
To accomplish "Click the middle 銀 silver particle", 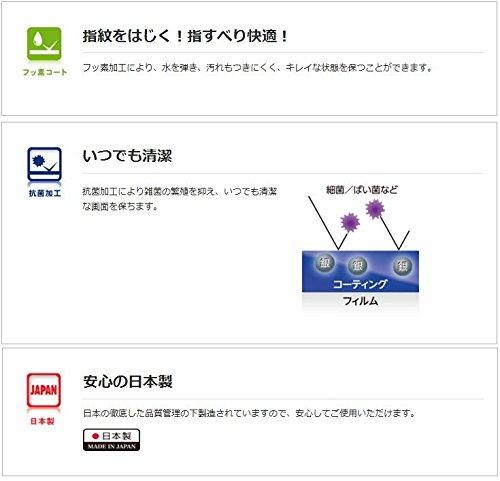I will [357, 265].
